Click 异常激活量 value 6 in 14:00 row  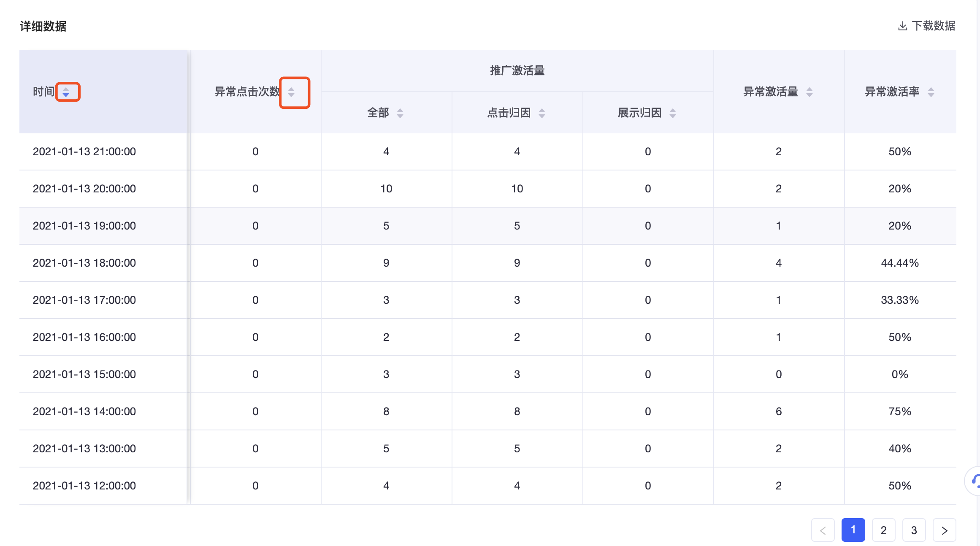tap(779, 412)
